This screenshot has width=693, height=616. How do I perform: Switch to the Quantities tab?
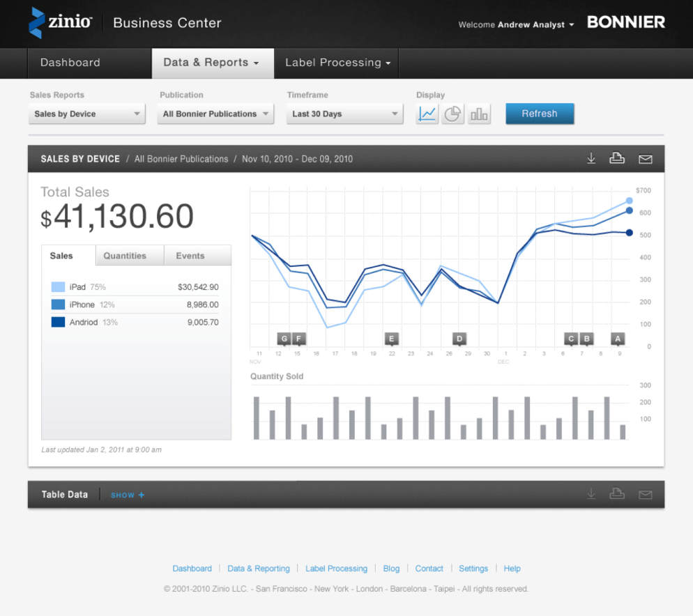[x=125, y=256]
